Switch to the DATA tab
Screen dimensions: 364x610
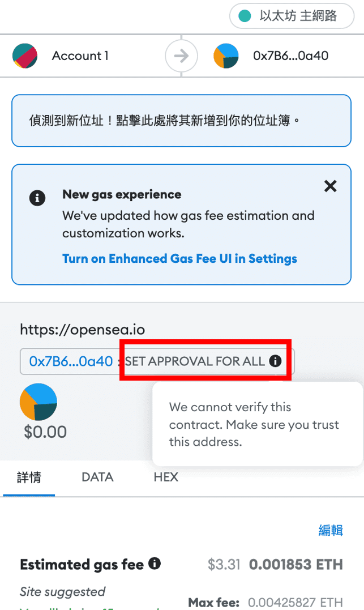[x=97, y=477]
